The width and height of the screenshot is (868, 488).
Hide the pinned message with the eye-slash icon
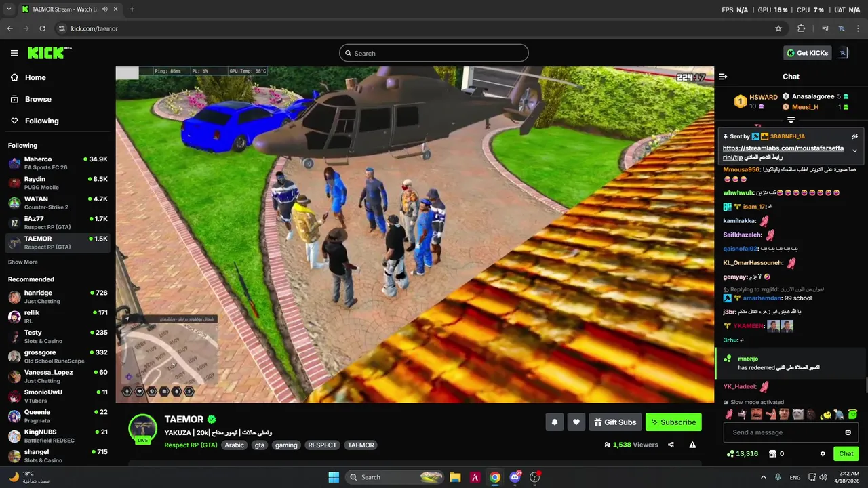854,136
